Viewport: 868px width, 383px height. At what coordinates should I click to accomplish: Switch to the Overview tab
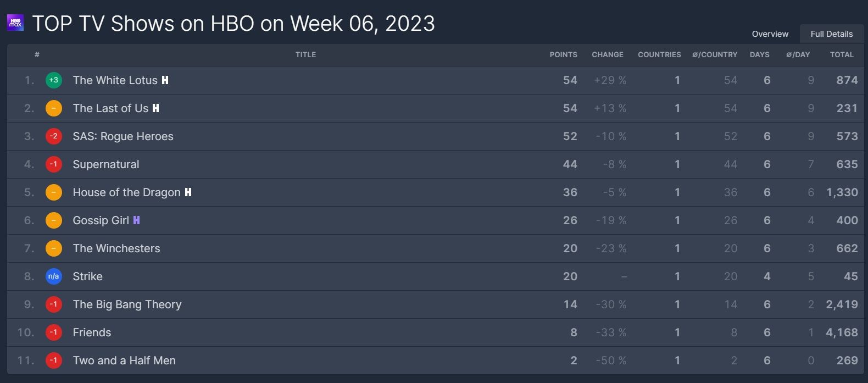770,34
